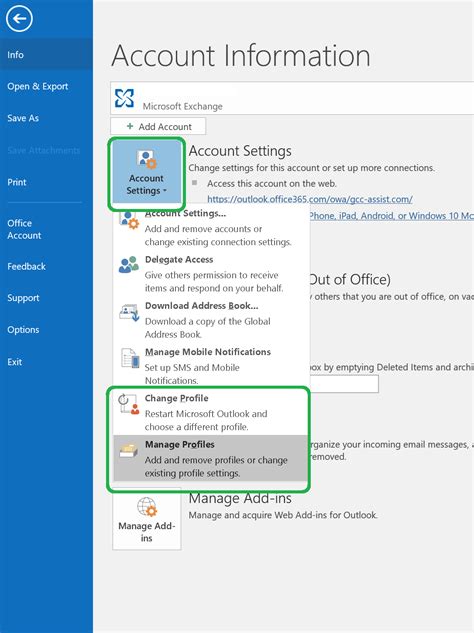Open the Open & Export page

[38, 86]
